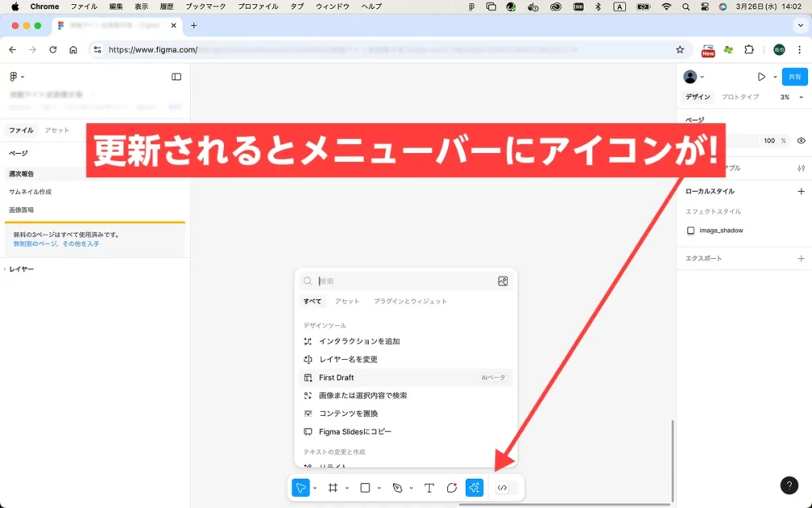The image size is (812, 508).
Task: Click the Comment tool icon
Action: (452, 488)
